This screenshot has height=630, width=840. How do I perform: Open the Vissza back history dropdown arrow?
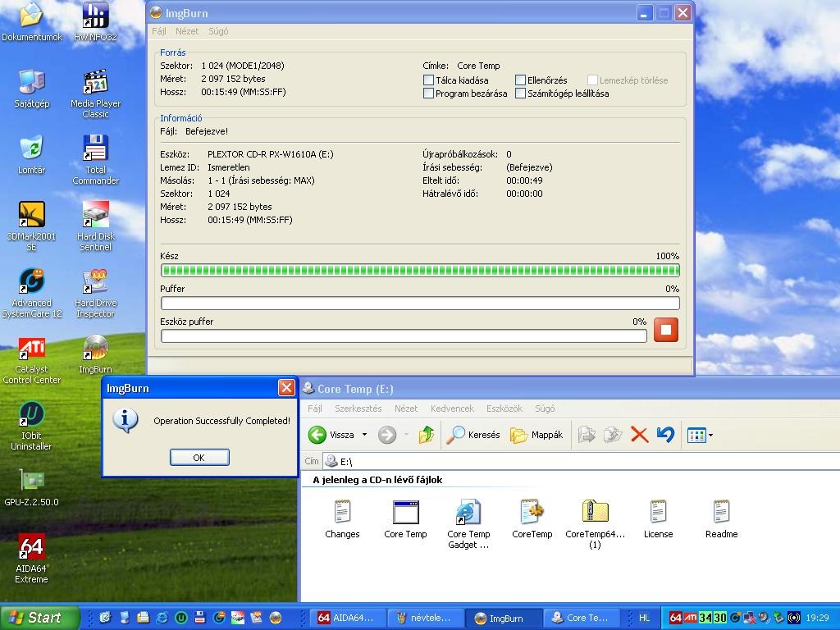click(x=365, y=435)
